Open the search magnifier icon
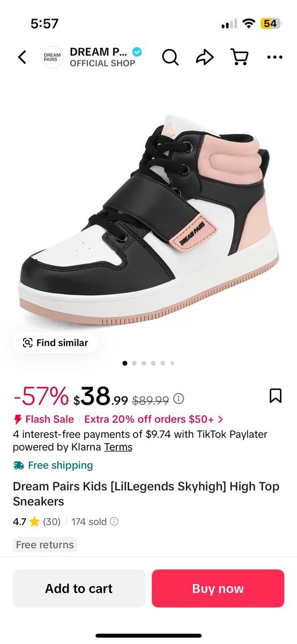The height and width of the screenshot is (644, 297). (x=170, y=57)
